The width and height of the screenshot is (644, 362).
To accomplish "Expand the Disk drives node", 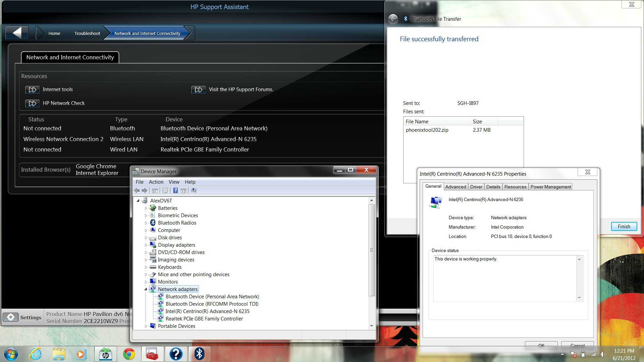I will pyautogui.click(x=146, y=238).
